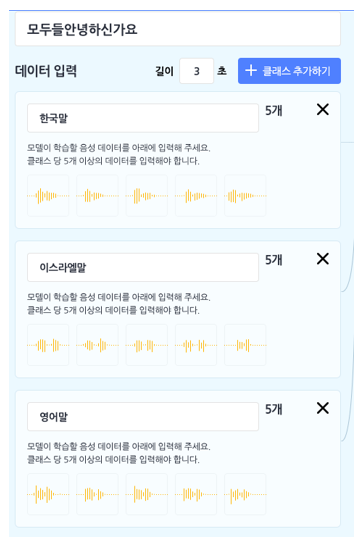Select third waveform sample in 영어말 class

tap(146, 494)
